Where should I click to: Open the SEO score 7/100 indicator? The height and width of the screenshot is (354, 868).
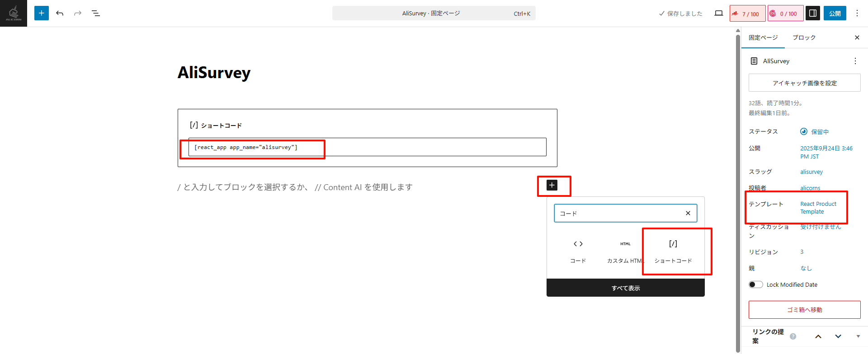(x=747, y=14)
